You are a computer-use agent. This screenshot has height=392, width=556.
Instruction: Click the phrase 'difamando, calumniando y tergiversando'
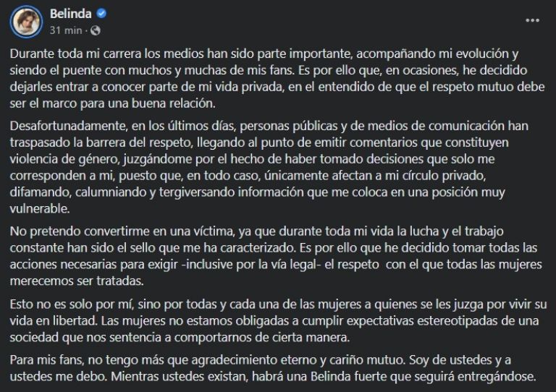(122, 192)
